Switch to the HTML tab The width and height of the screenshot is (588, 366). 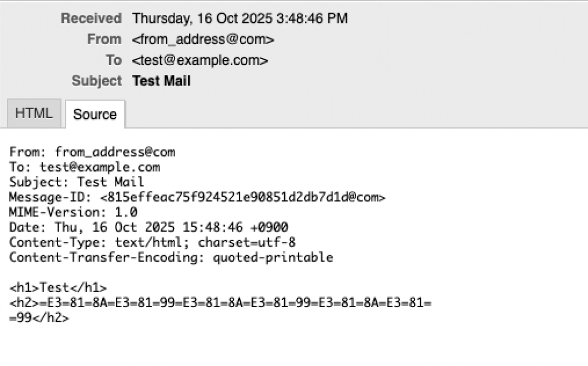[x=33, y=114]
